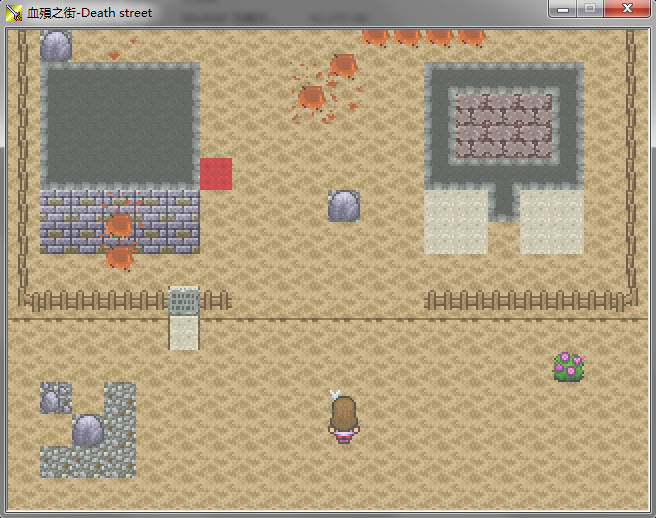This screenshot has height=518, width=656.
Task: Click the metal grate gate in the fence
Action: coord(184,300)
